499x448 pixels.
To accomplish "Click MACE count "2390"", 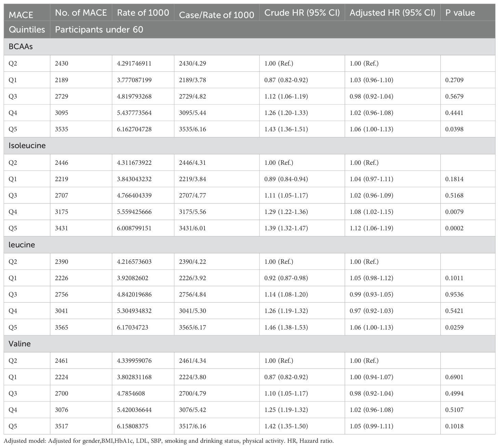I will point(62,262).
